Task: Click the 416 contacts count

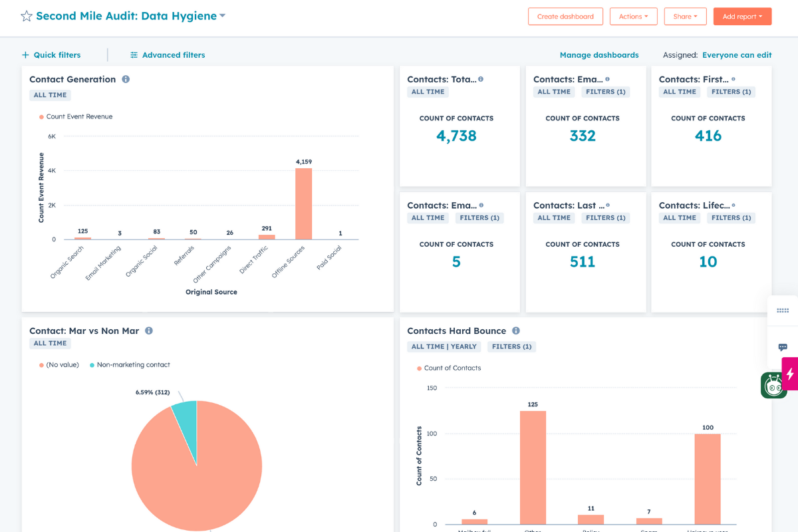Action: (708, 136)
